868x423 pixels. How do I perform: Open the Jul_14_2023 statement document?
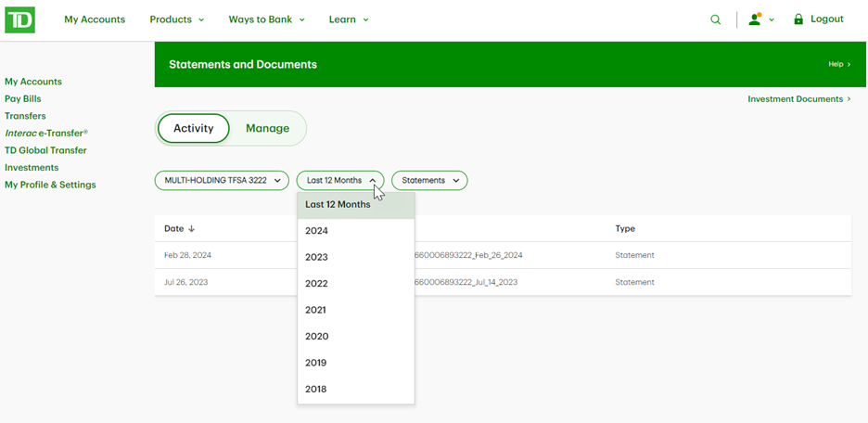466,282
